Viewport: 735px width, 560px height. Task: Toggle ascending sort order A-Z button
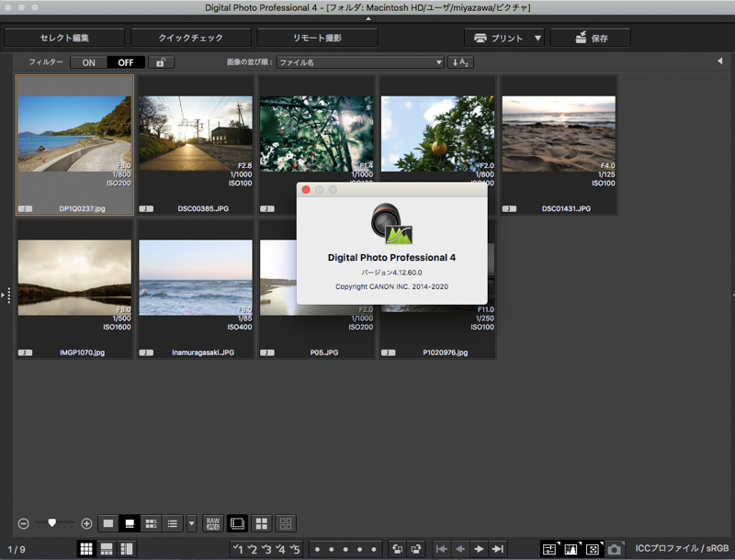[460, 62]
